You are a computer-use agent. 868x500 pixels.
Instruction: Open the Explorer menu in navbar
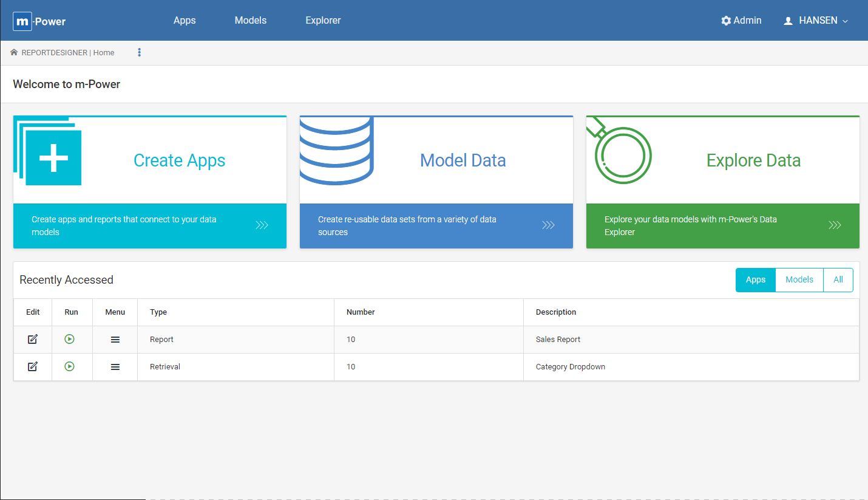click(323, 21)
